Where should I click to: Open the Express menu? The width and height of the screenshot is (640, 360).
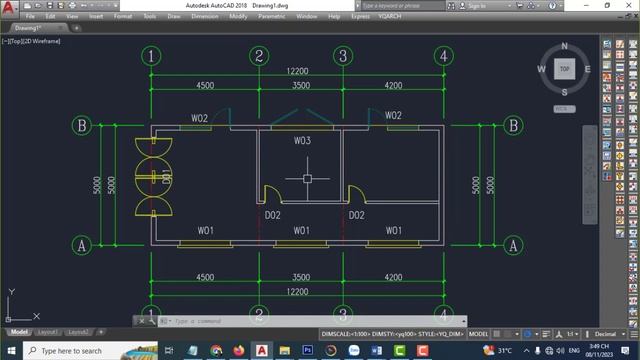tap(360, 16)
